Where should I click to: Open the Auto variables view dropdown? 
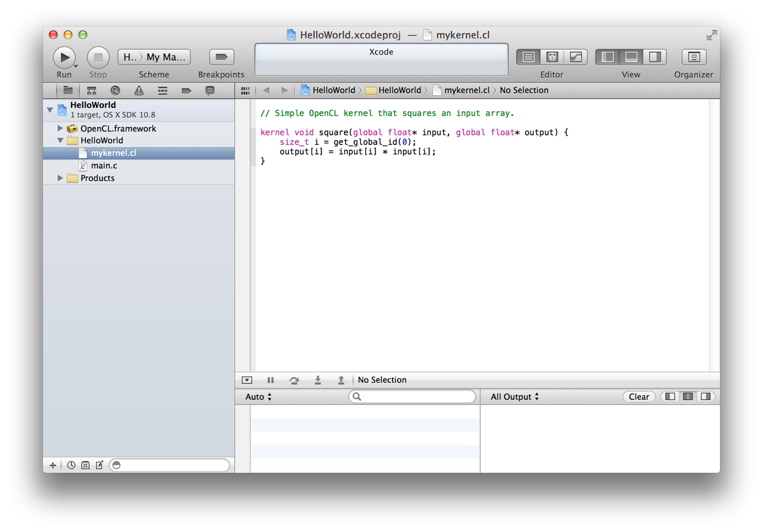tap(258, 397)
